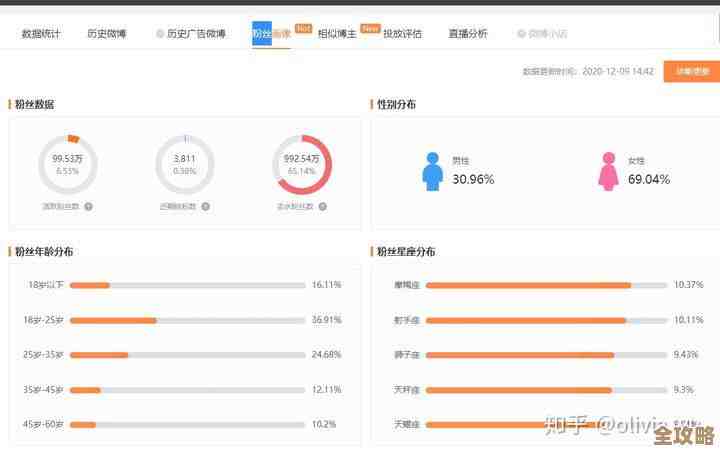Click the 18岁以下 age label
This screenshot has width=720, height=454.
[46, 285]
